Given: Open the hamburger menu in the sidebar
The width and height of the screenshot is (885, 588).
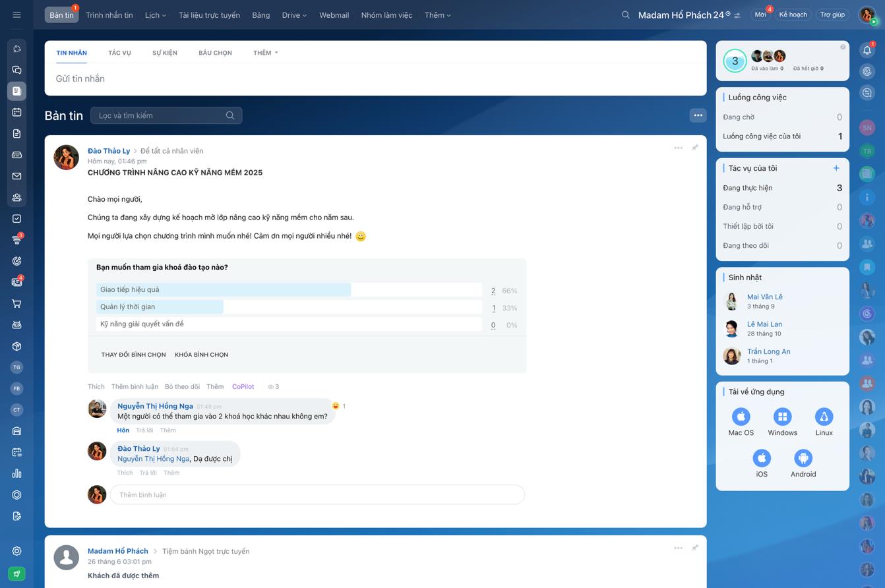Looking at the screenshot, I should click(x=16, y=15).
